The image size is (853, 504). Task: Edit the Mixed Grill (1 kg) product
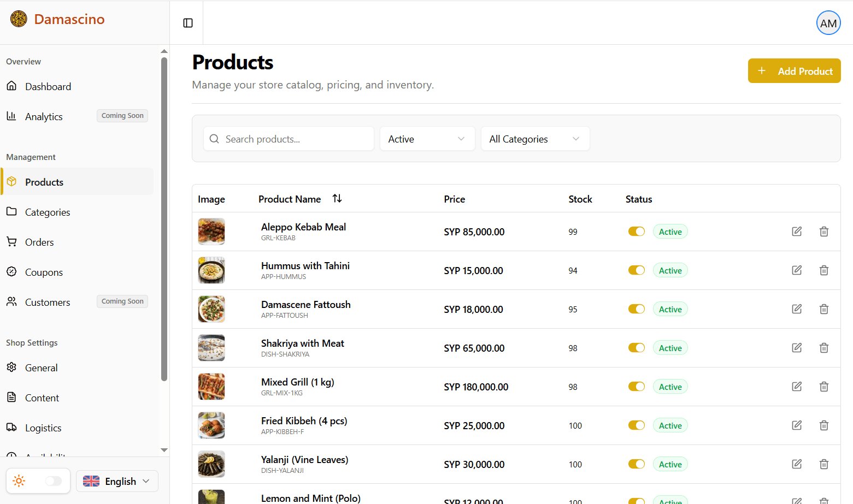pyautogui.click(x=797, y=387)
